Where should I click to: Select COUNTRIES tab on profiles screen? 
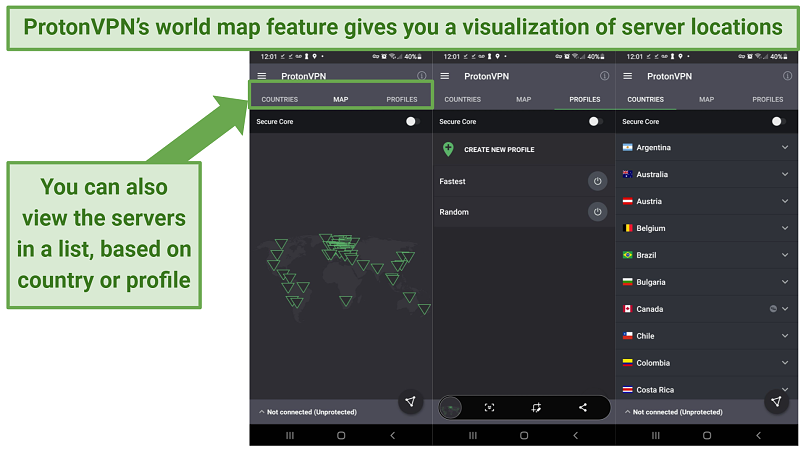[463, 99]
